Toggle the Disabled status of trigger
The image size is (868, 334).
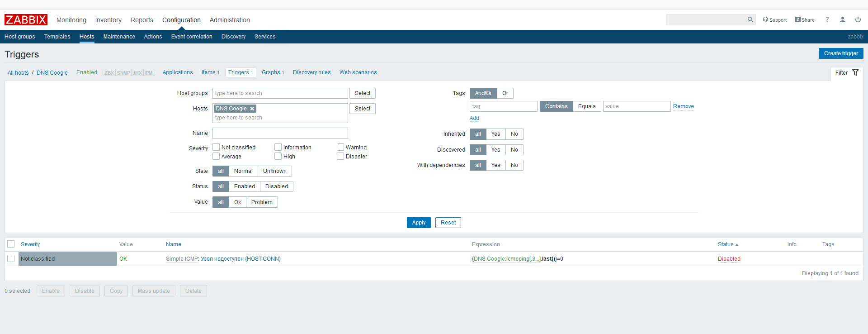point(729,259)
